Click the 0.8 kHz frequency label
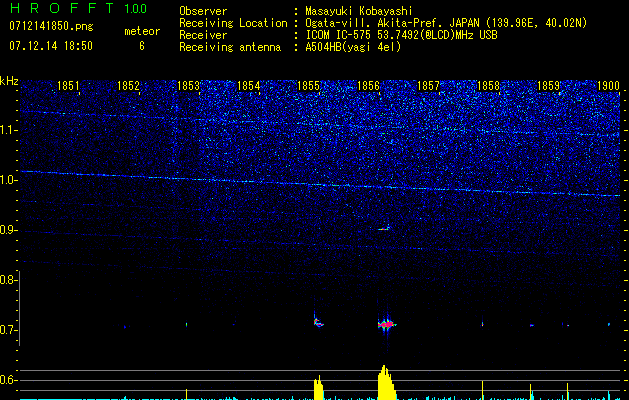This screenshot has height=400, width=629. click(x=8, y=280)
